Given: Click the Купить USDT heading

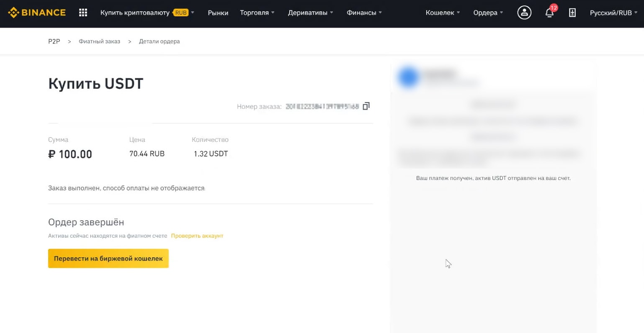Looking at the screenshot, I should click(x=95, y=84).
